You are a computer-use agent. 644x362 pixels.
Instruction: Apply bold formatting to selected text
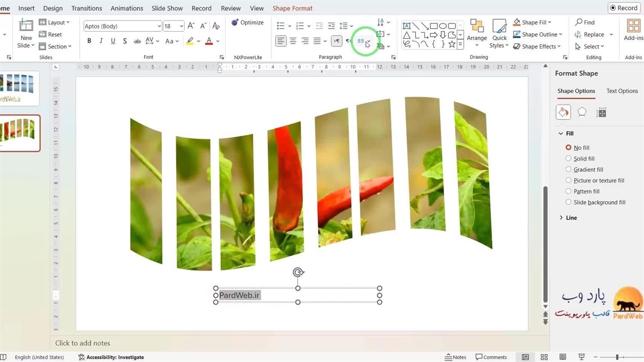89,41
